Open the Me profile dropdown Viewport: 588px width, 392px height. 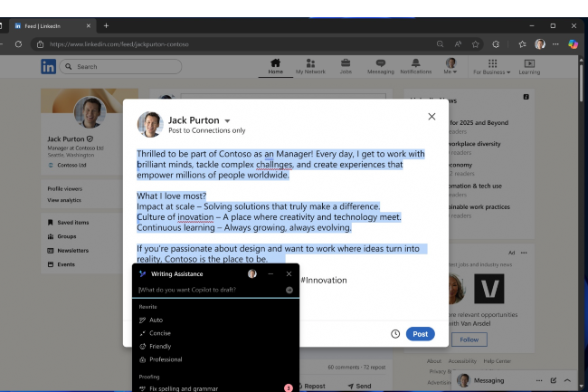(x=450, y=66)
